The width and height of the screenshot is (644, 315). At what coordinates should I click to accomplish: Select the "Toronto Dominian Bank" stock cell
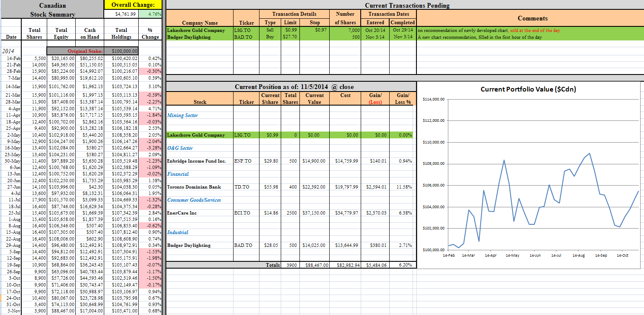click(x=199, y=187)
